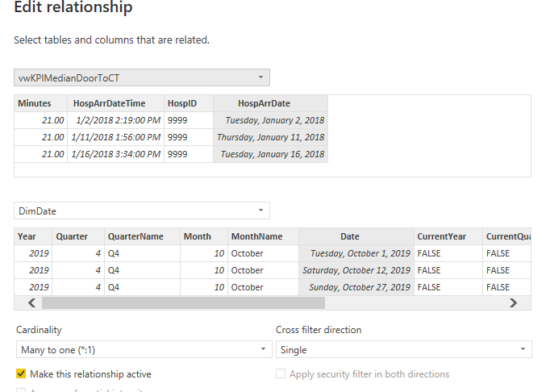546x392 pixels.
Task: Click cell 1/2/2018 2:19:00 PM
Action: coord(115,120)
